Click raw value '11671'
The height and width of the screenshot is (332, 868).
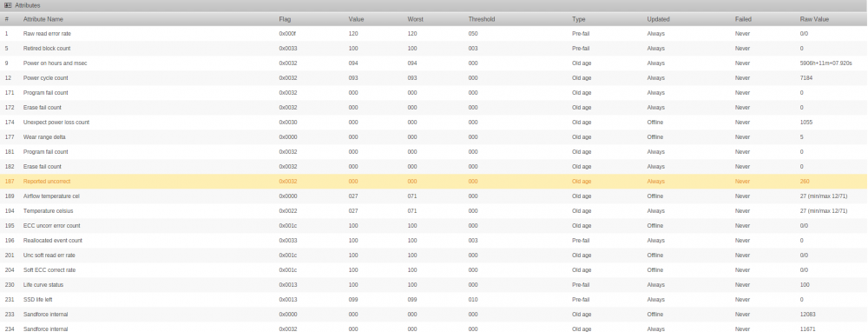807,329
